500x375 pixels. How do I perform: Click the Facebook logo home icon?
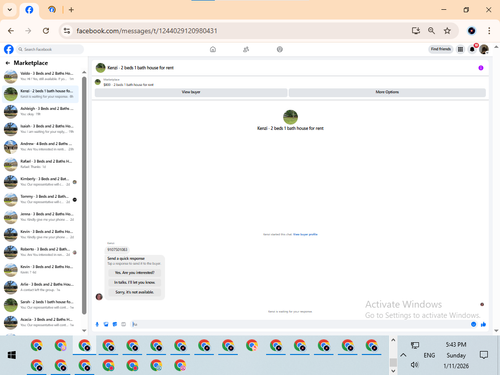(x=9, y=49)
